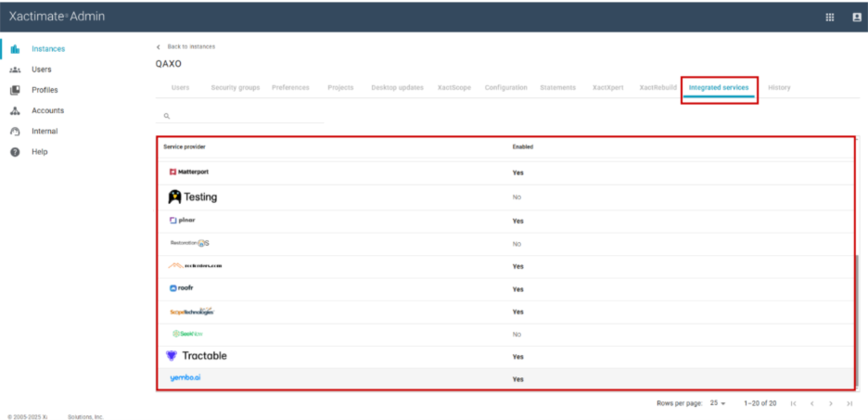Viewport: 868px width, 420px height.
Task: Click Yes in the Scope Technologies row
Action: coord(517,312)
